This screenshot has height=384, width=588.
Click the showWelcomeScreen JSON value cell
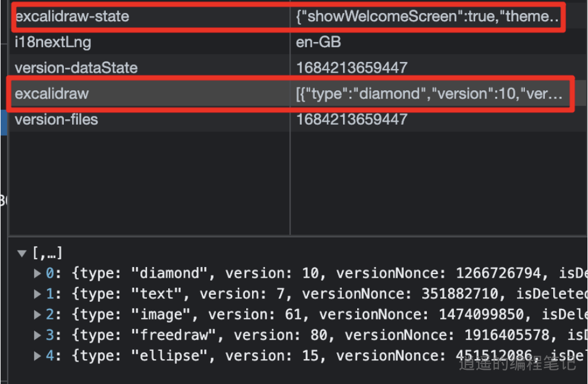point(427,17)
